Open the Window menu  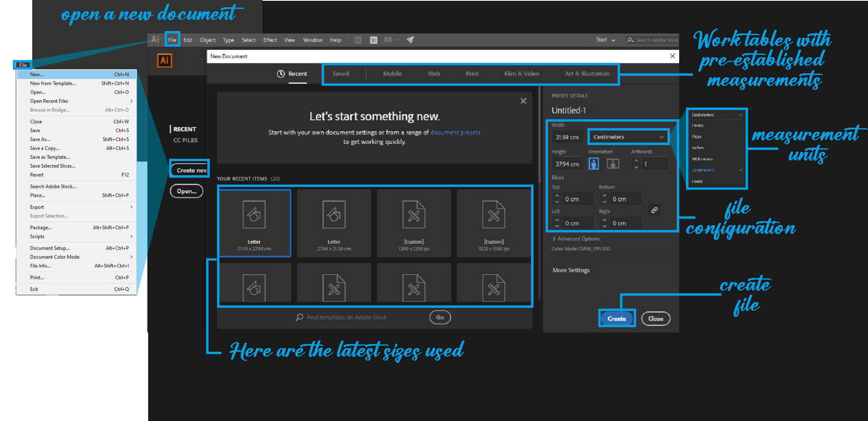click(x=312, y=40)
